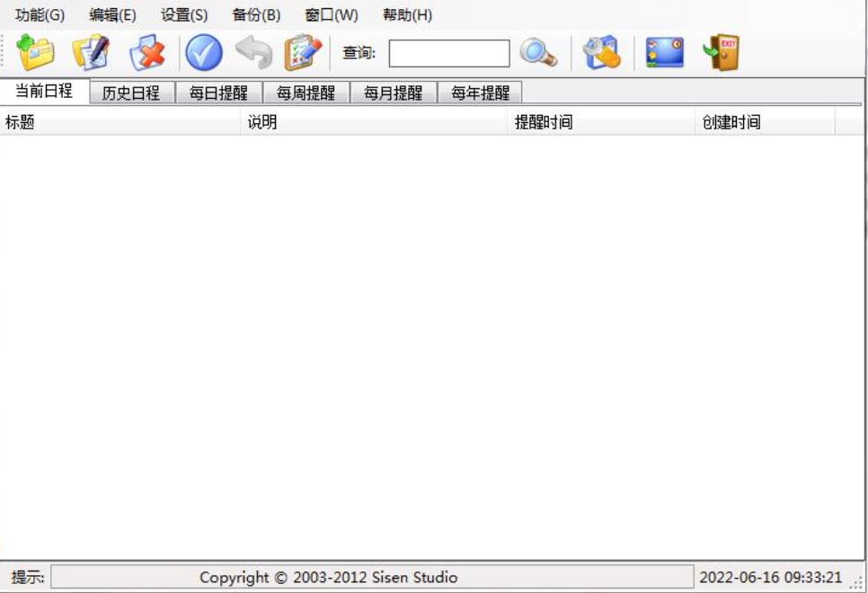
Task: Click the gray undo arrow icon
Action: tap(254, 53)
